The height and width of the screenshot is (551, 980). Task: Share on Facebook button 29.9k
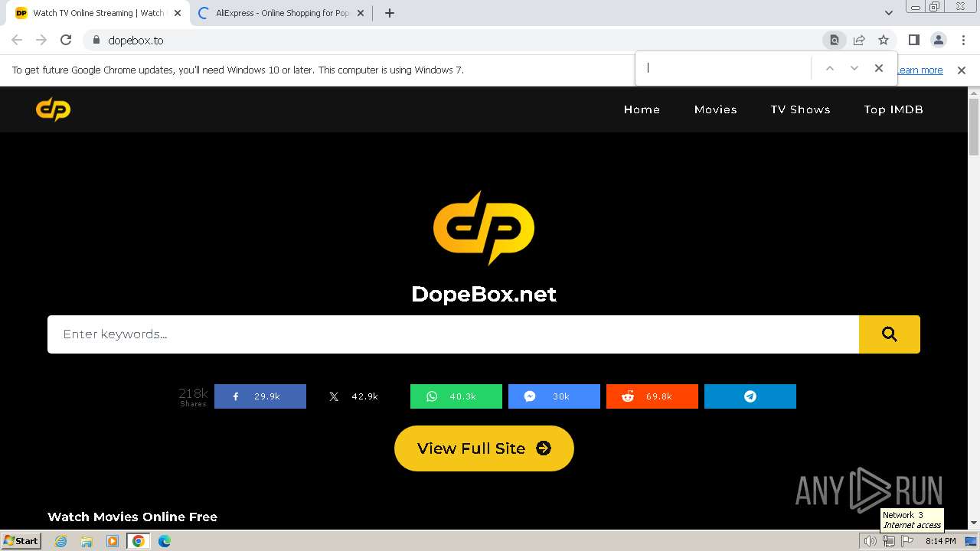(260, 396)
